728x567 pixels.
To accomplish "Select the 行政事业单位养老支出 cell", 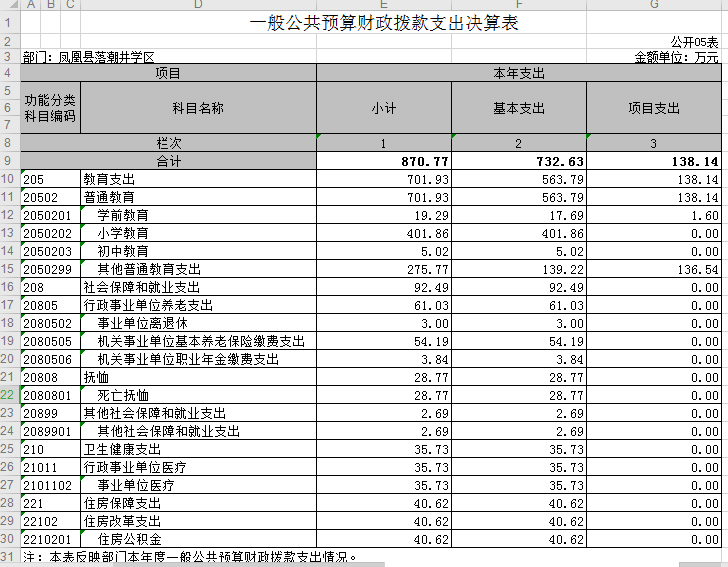I will pos(198,305).
